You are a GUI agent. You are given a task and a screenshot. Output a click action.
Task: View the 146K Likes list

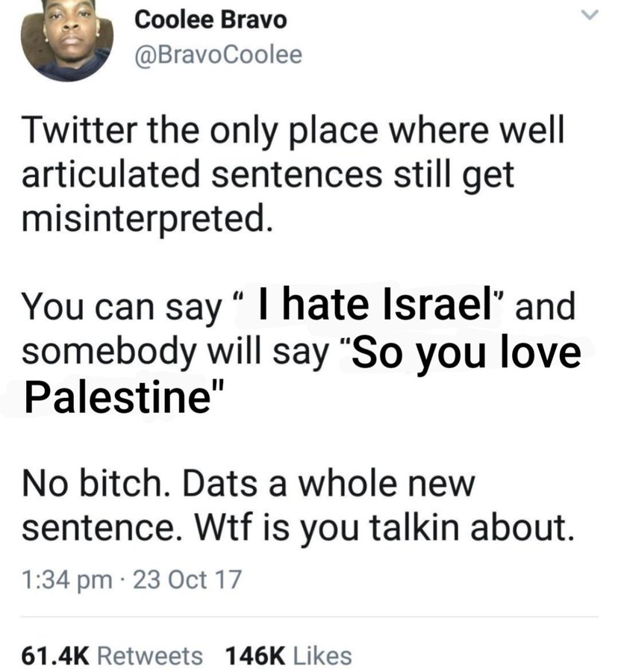coord(287,656)
